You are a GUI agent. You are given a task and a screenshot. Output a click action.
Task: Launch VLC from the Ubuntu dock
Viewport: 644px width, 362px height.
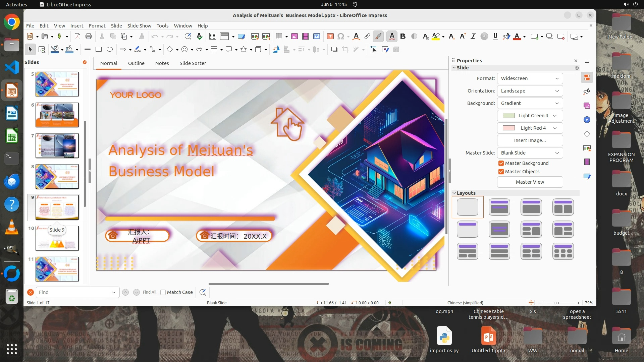coord(12,228)
